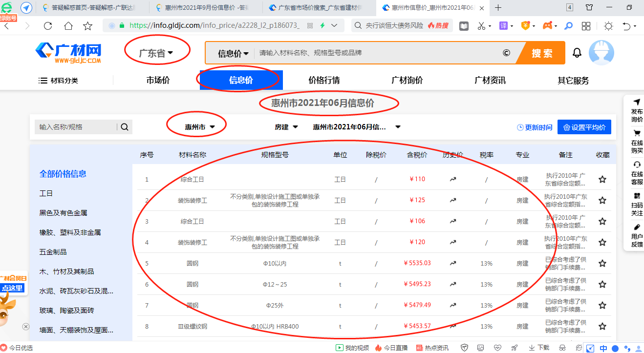
Task: Select the 五金制品 category
Action: [x=53, y=252]
